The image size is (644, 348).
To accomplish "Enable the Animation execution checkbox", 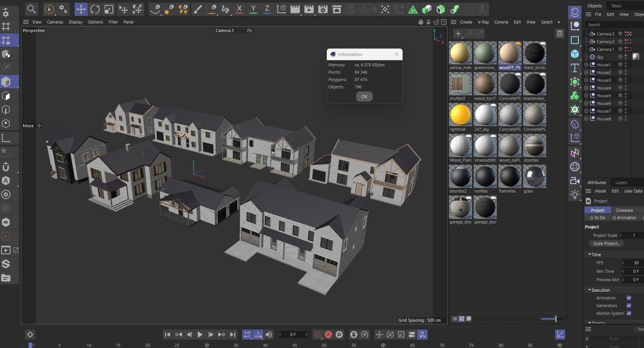I will tap(629, 298).
